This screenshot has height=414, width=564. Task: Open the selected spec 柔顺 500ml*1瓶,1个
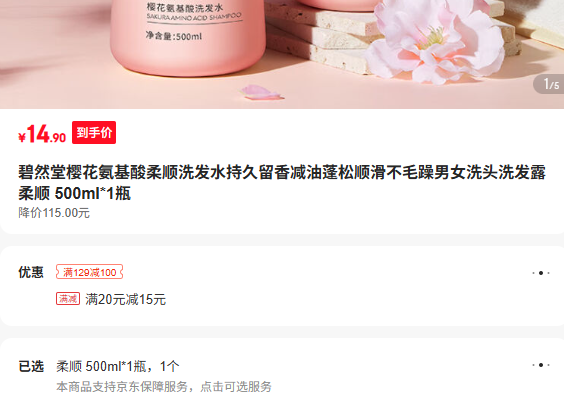click(118, 367)
